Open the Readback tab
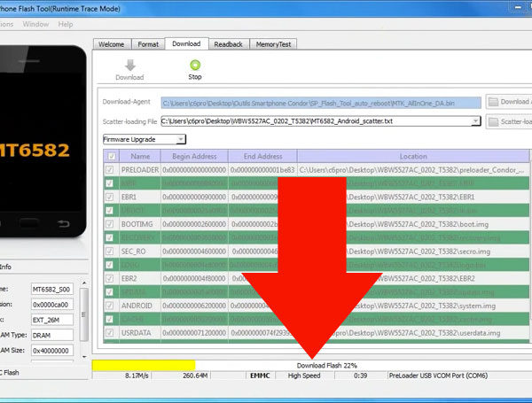 [x=229, y=44]
